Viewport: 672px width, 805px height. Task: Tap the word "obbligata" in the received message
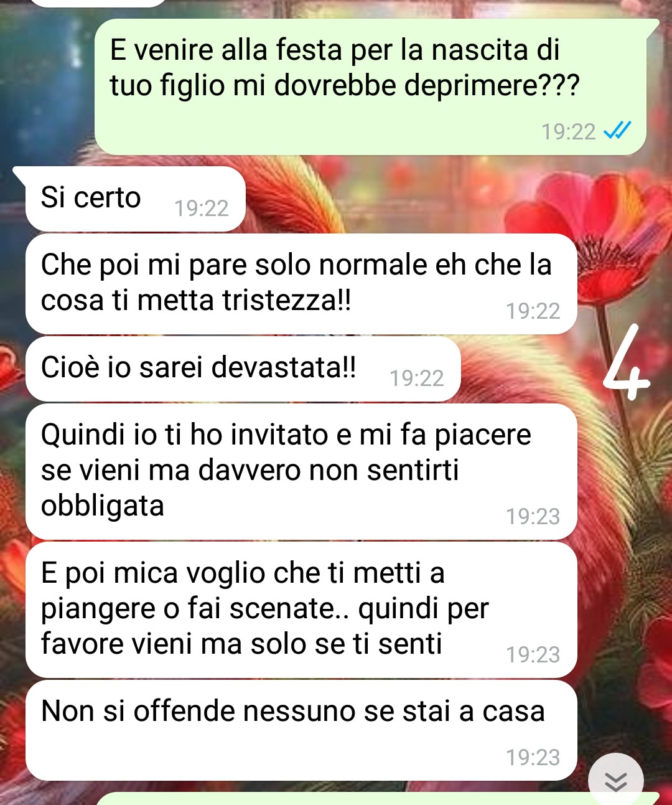tap(103, 506)
